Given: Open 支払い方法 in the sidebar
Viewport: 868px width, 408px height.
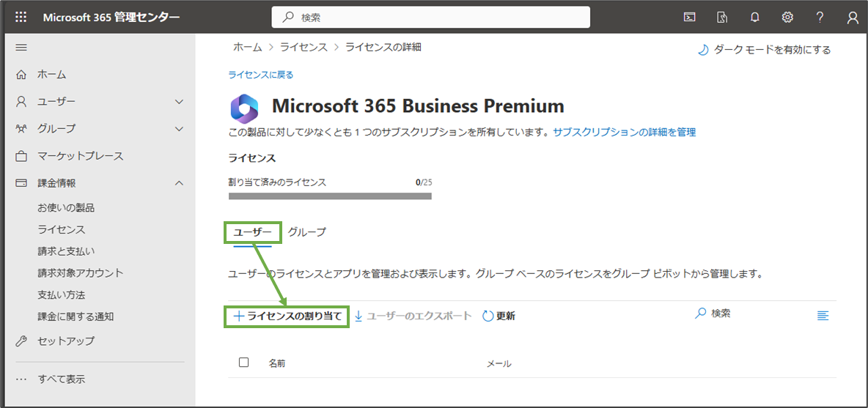Looking at the screenshot, I should click(62, 294).
